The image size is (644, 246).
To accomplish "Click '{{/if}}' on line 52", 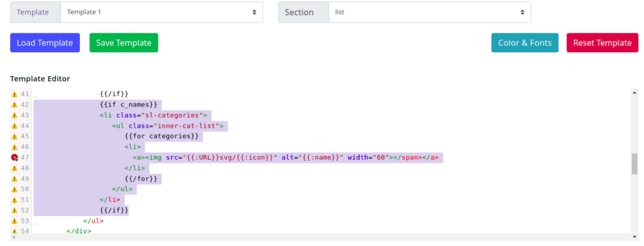I will [114, 211].
